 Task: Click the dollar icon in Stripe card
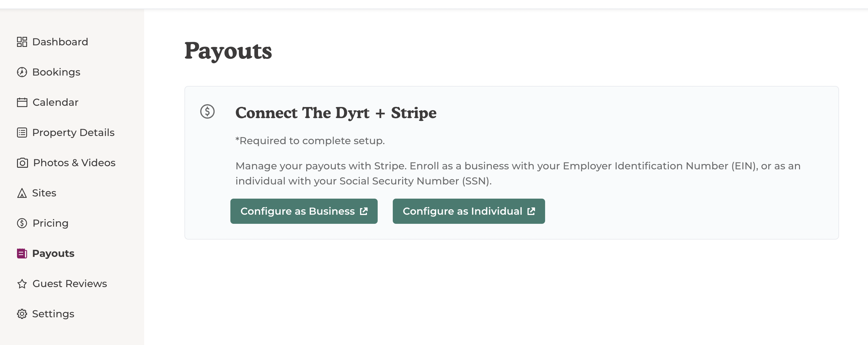207,111
